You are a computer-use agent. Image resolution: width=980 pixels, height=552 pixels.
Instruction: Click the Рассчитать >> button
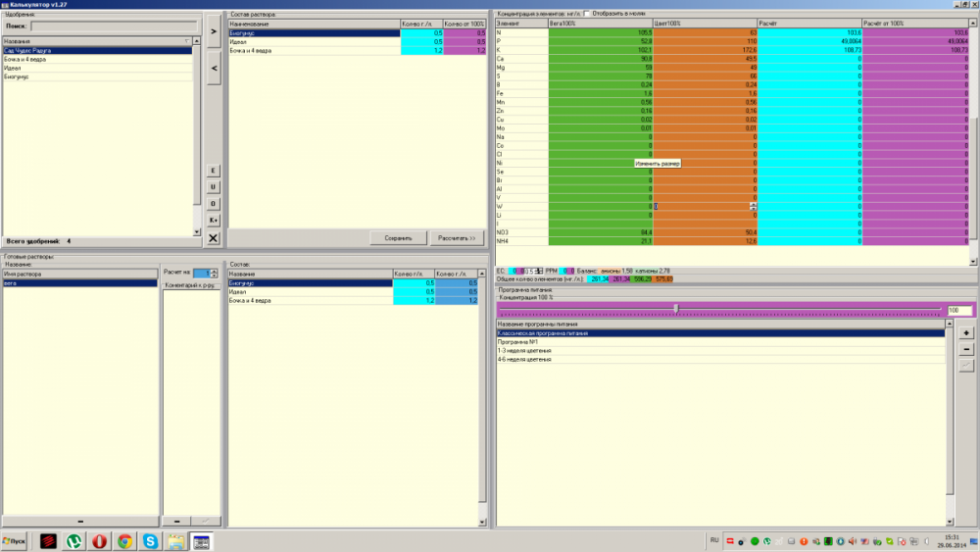click(x=457, y=238)
